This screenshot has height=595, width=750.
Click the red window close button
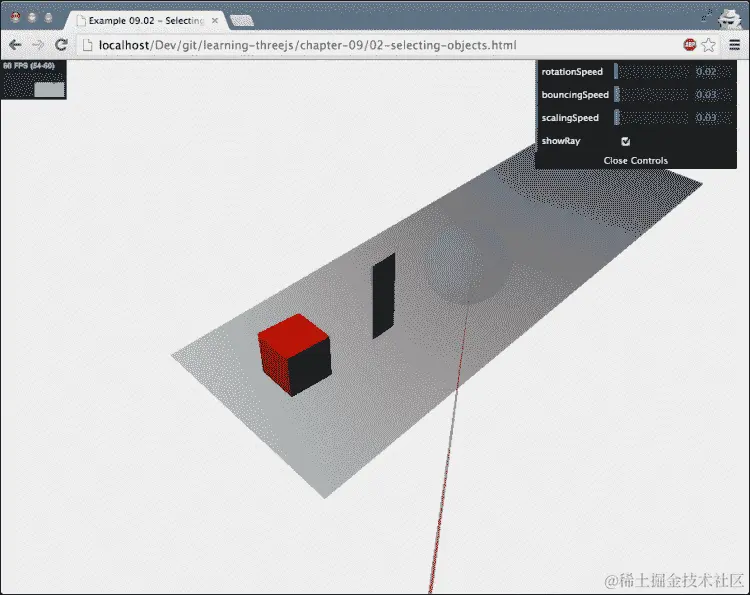(15, 18)
